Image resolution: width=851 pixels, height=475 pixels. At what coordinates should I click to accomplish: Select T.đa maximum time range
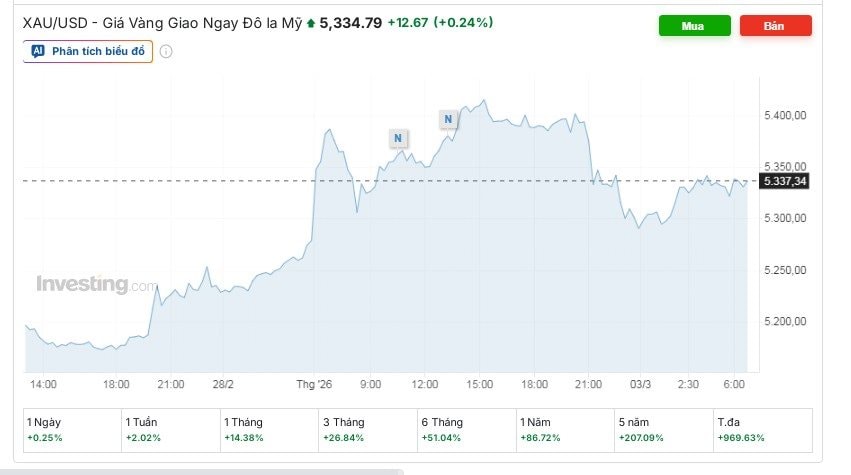(762, 430)
